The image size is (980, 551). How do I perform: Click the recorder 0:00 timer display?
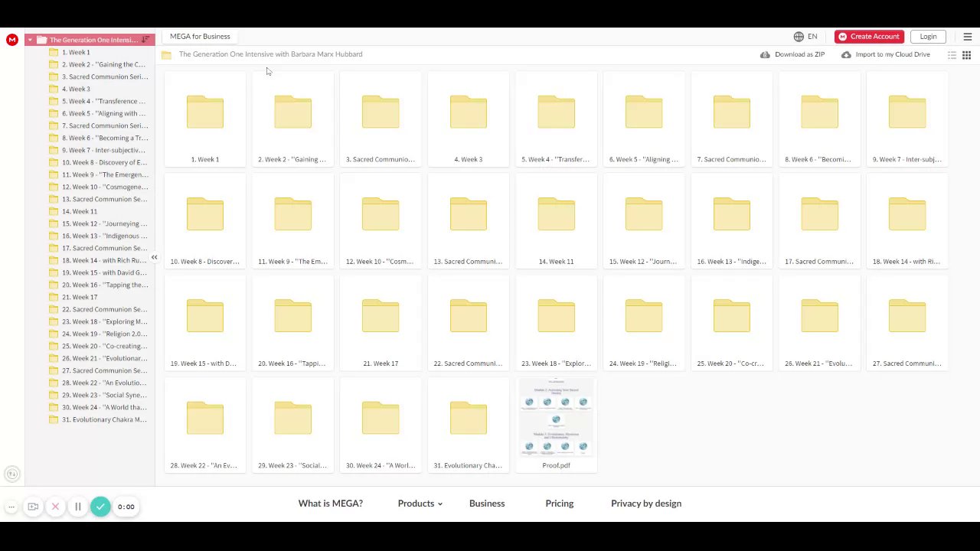coord(126,507)
